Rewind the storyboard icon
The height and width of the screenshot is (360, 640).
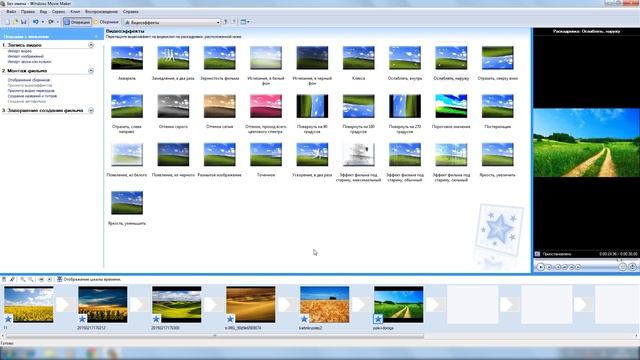[41, 279]
